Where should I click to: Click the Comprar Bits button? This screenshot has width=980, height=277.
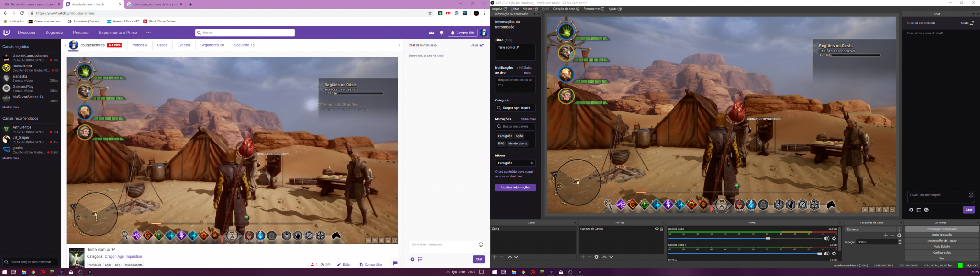(463, 33)
